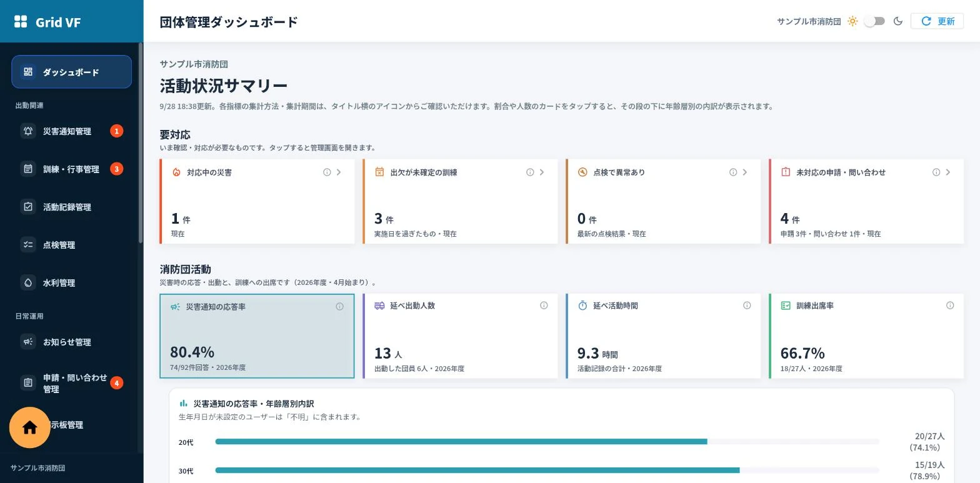Click the fire truck icon on 延べ出動人数

(379, 306)
